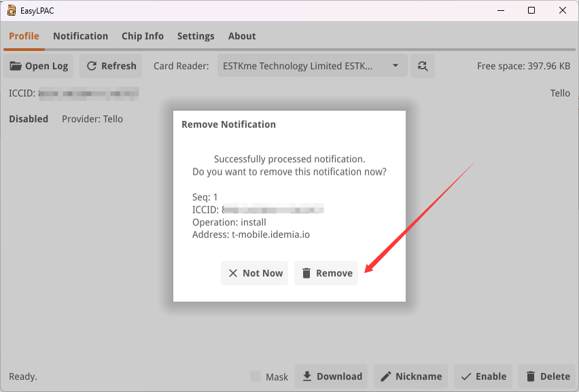The image size is (579, 392).
Task: Toggle the Mask checkbox
Action: (256, 376)
